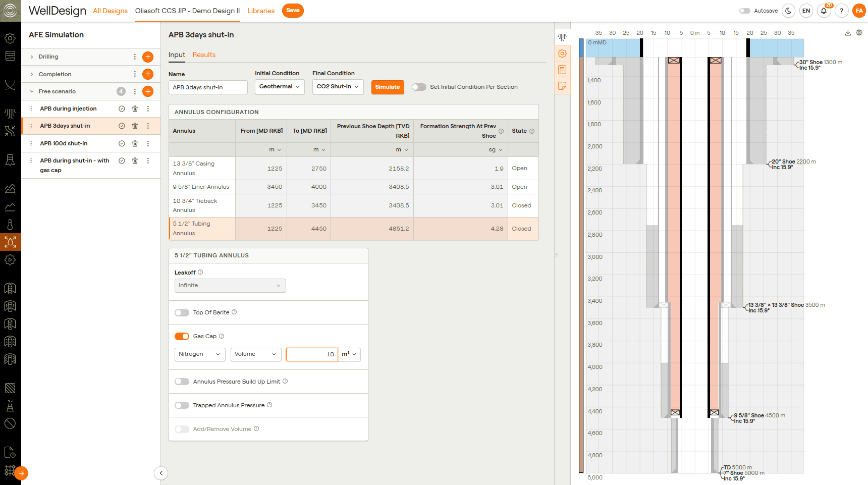This screenshot has width=868, height=485.
Task: Expand the Completion tree section
Action: (32, 74)
